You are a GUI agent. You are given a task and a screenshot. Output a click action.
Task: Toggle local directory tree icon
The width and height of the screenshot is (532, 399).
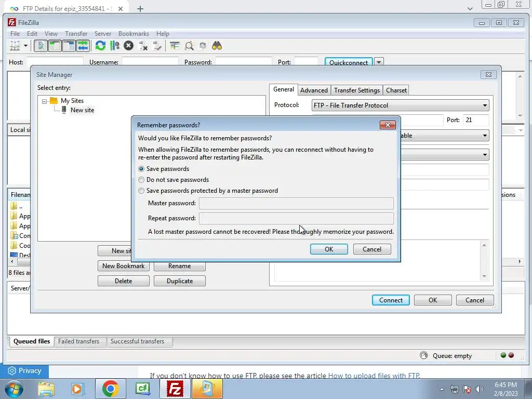(55, 46)
